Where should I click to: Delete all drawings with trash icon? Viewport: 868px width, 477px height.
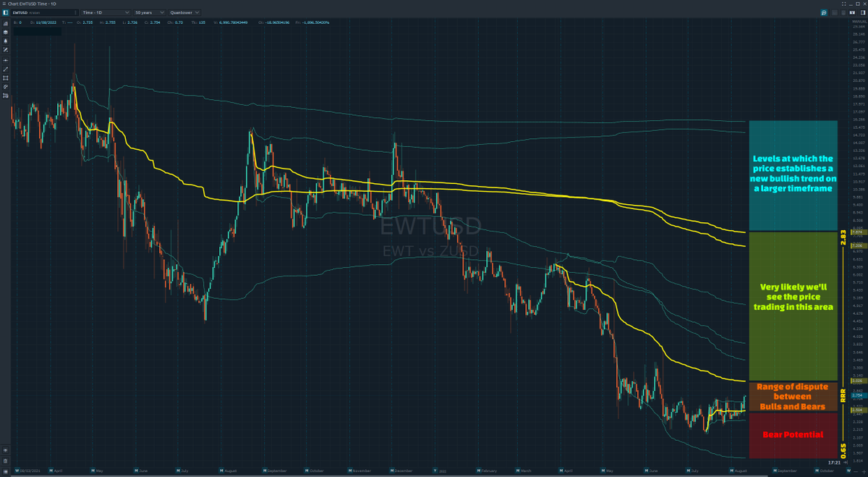tap(5, 461)
